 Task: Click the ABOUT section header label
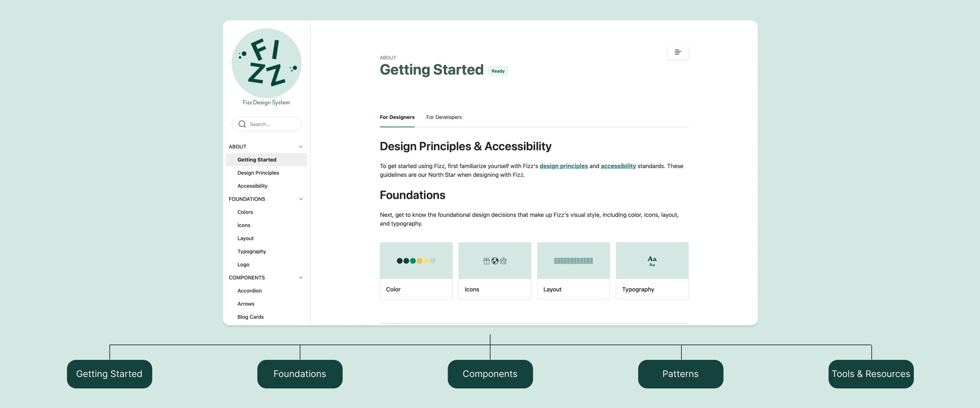pyautogui.click(x=238, y=146)
